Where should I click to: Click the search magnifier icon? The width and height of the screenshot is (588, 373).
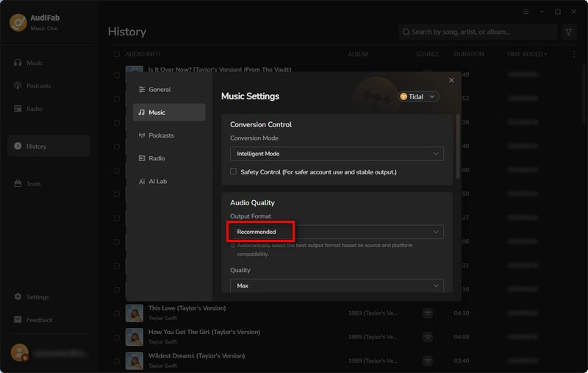coord(406,32)
